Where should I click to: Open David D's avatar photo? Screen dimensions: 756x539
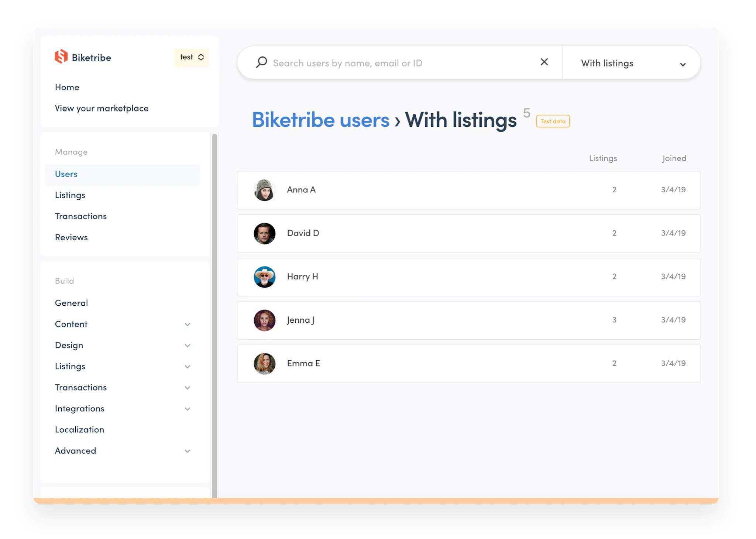(x=264, y=233)
